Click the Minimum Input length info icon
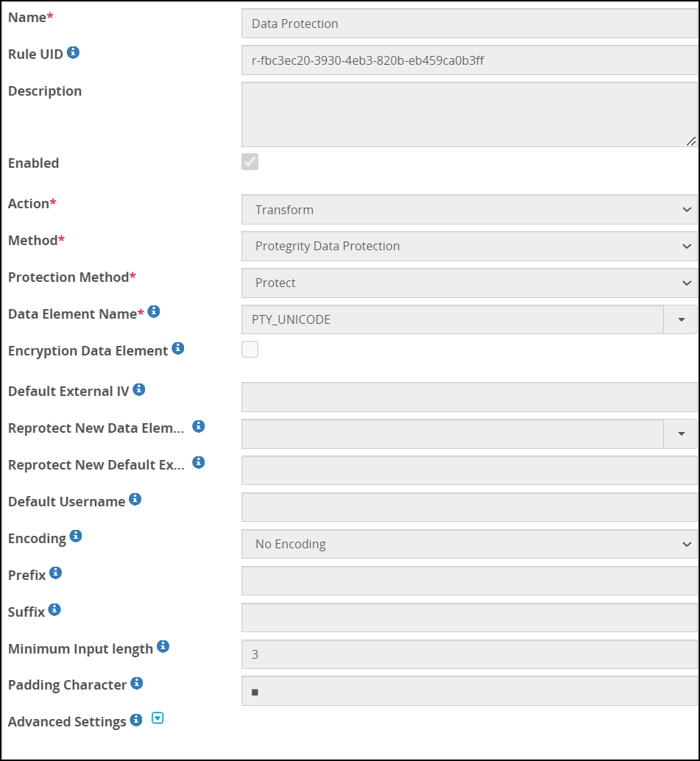This screenshot has width=700, height=761. point(163,647)
